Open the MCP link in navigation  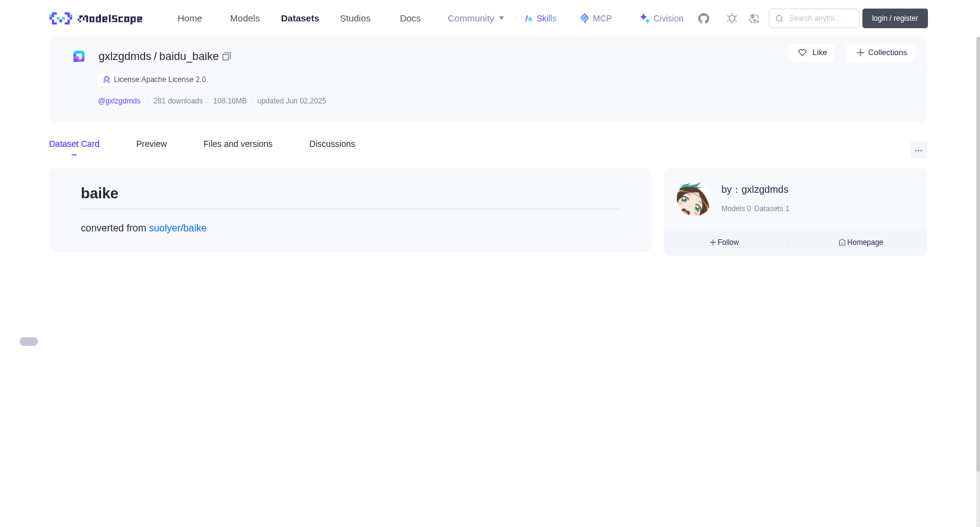pos(596,18)
